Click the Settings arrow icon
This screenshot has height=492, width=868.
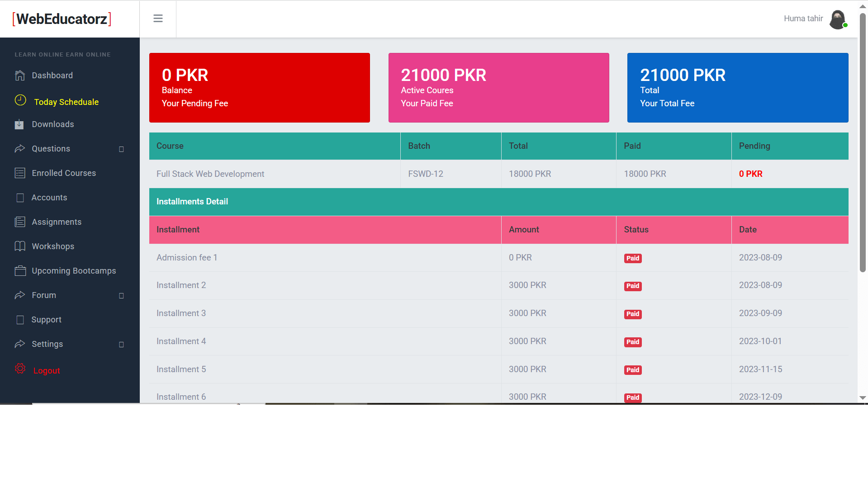pyautogui.click(x=20, y=344)
